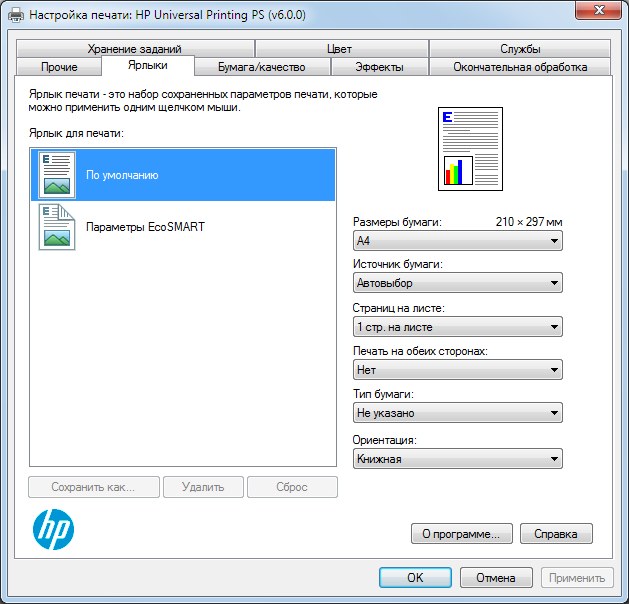Screen dimensions: 629x604
Task: Click the Сброс button
Action: coord(292,487)
